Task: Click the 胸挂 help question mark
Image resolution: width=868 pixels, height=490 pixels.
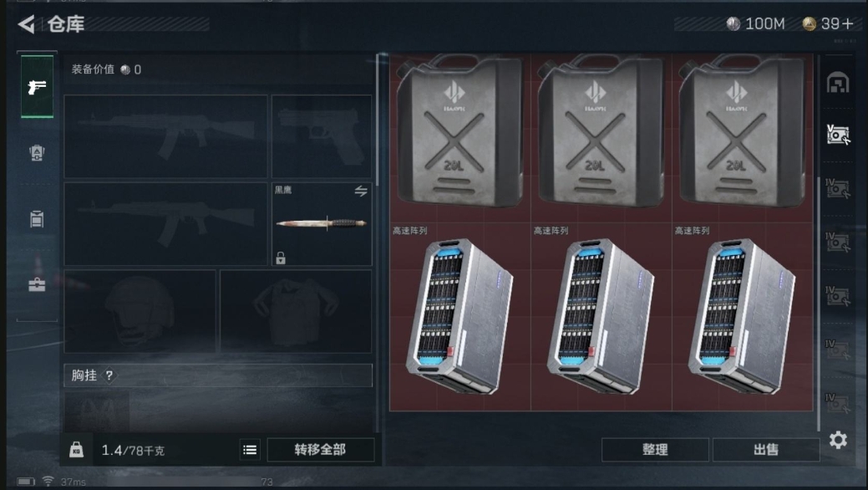Action: (109, 375)
